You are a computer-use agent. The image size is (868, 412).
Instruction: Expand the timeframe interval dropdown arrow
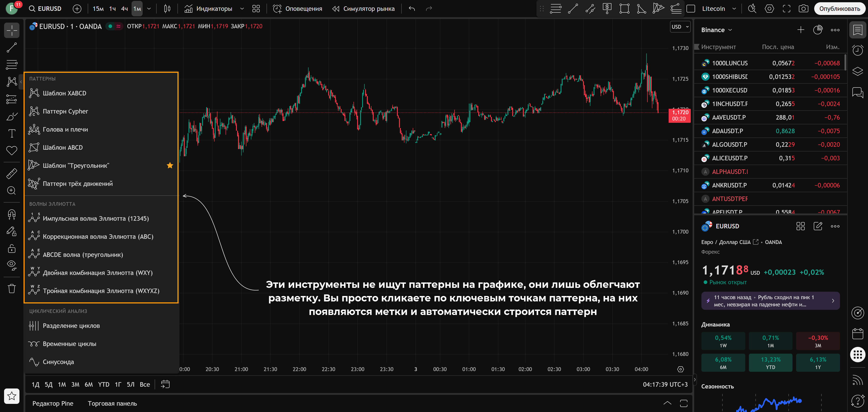pyautogui.click(x=149, y=9)
